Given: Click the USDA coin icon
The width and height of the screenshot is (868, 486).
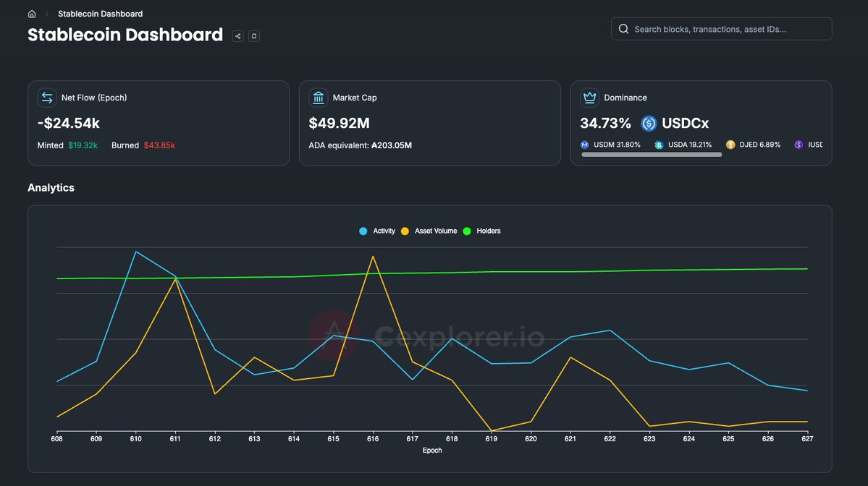Looking at the screenshot, I should (659, 145).
